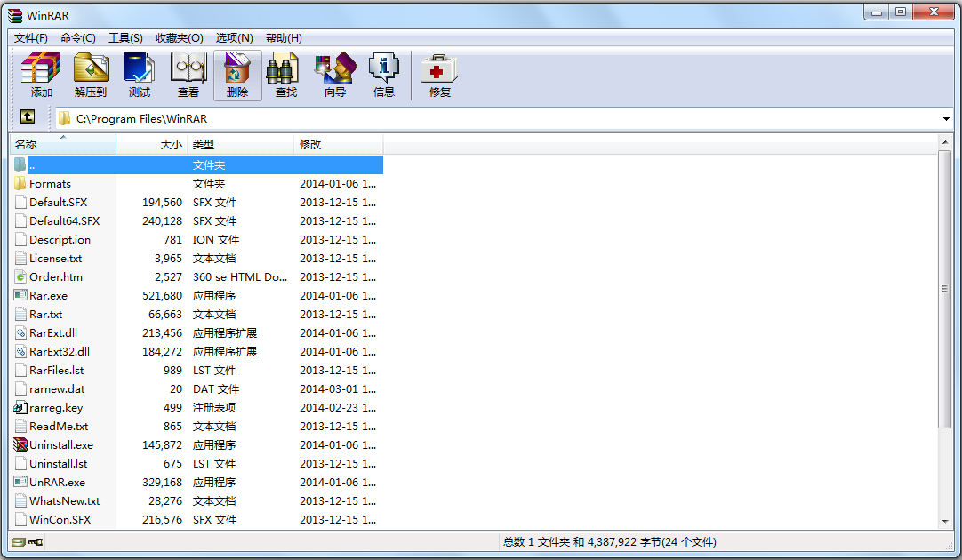This screenshot has width=962, height=560.
Task: Click the 解压到 (Extract To) icon
Action: coord(90,74)
